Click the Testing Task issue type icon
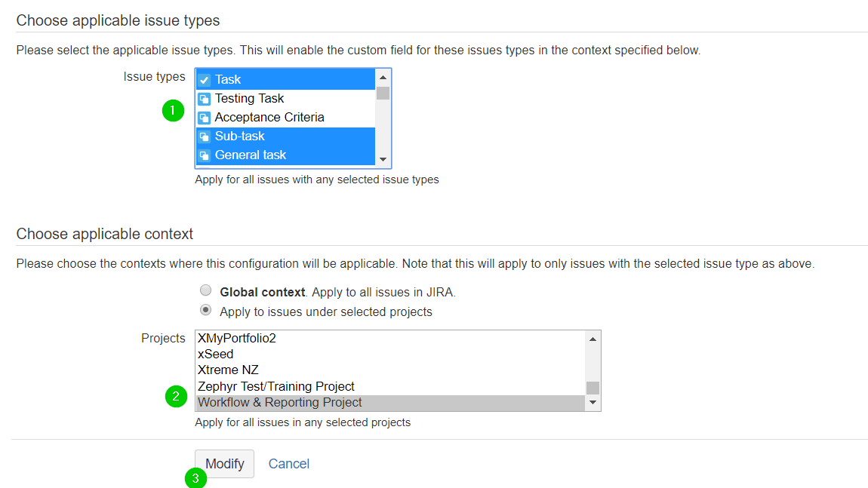 click(x=204, y=99)
